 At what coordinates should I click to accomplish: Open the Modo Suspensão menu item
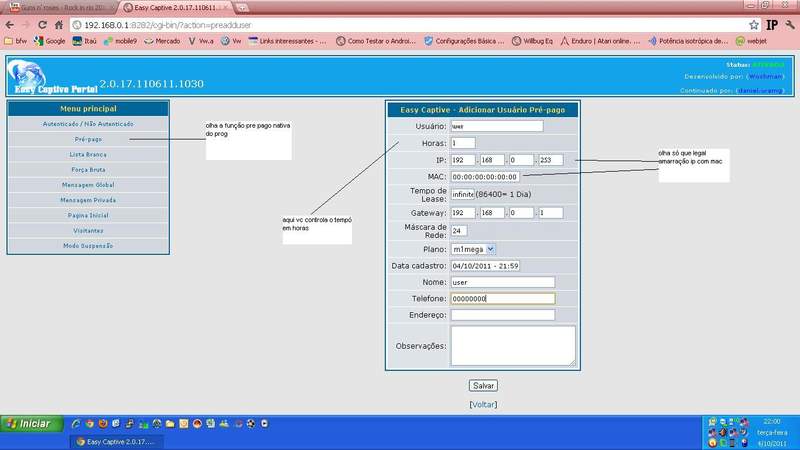pyautogui.click(x=88, y=246)
